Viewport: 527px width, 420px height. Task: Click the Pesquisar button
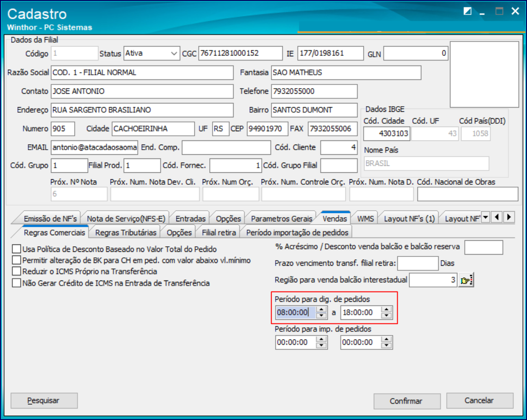44,401
